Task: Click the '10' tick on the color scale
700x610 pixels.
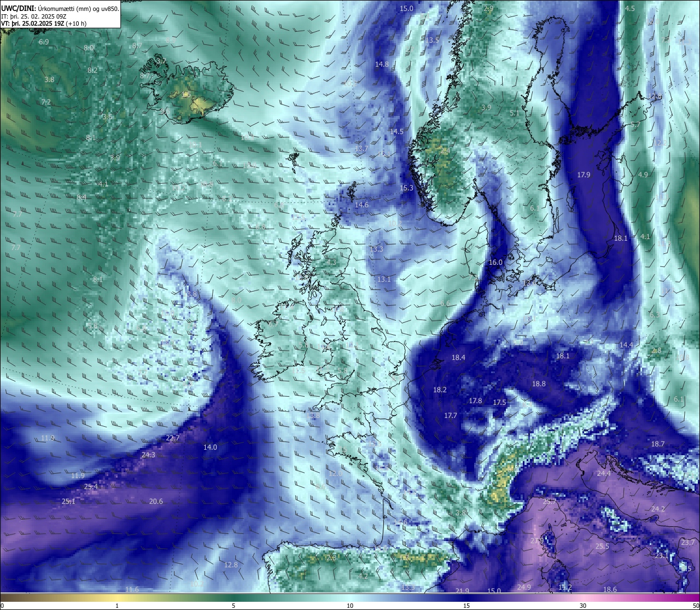Action: pos(350,606)
